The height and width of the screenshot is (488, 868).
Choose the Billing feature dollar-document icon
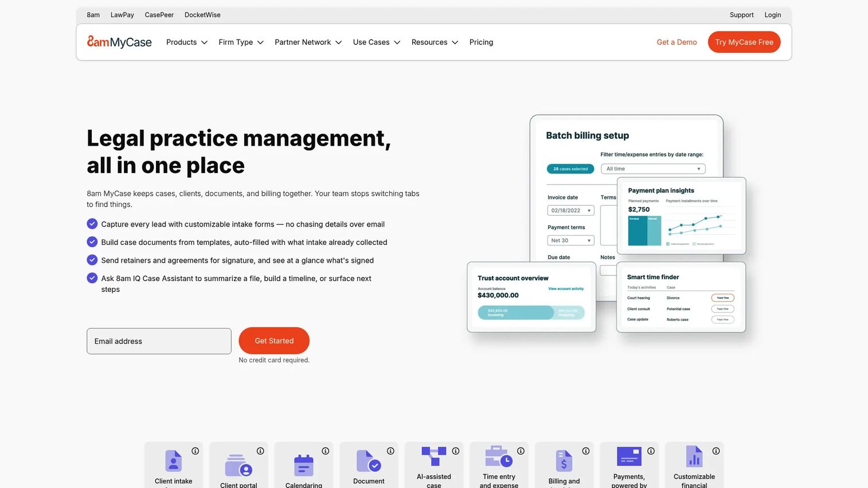click(564, 460)
